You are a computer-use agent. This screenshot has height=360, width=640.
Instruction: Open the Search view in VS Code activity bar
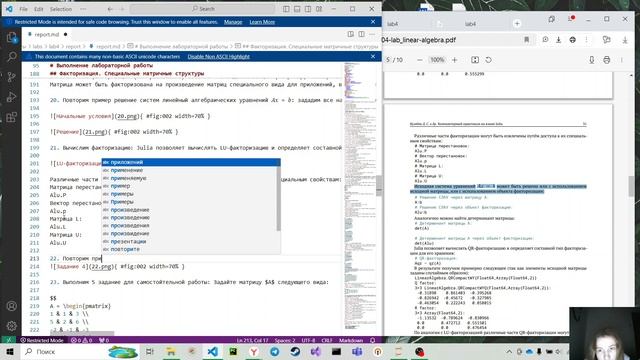11,57
